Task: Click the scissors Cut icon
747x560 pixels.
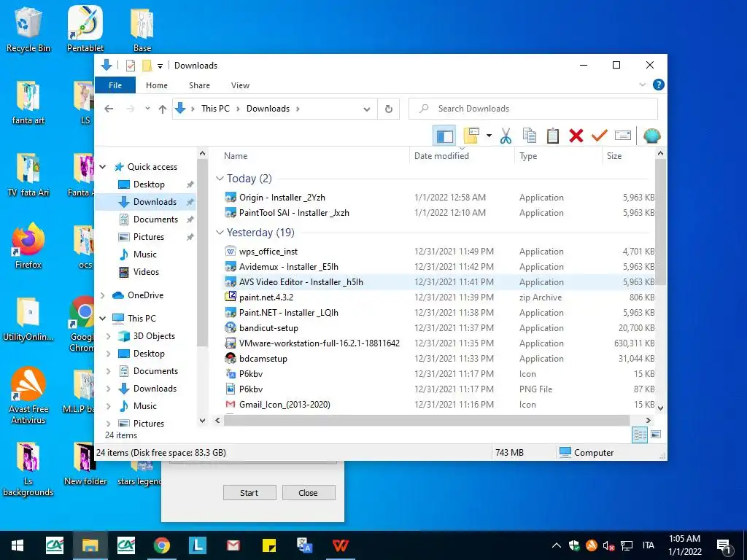Action: coord(506,136)
